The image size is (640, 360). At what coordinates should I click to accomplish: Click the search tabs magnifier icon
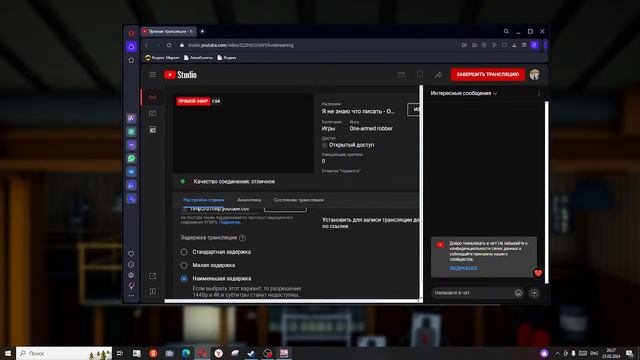506,31
